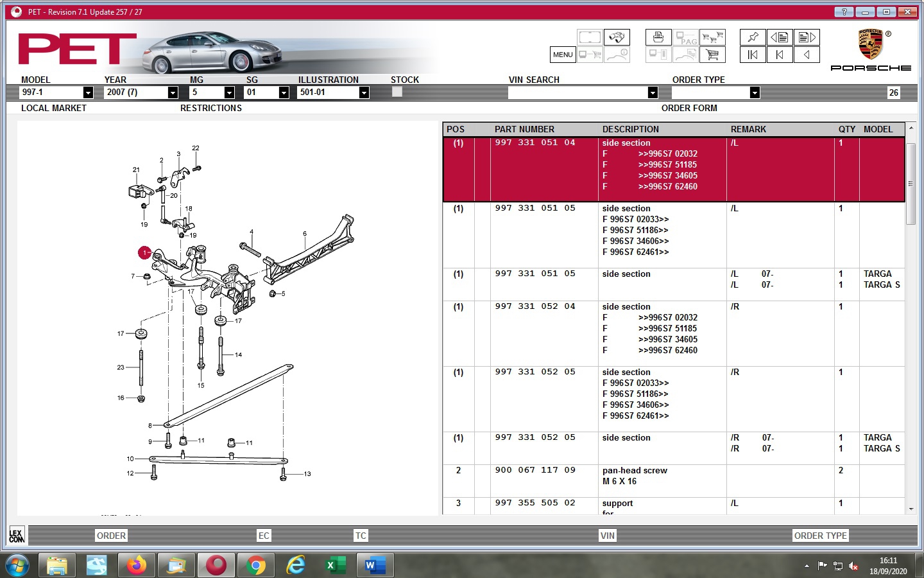Jump to the first record icon
The image size is (924, 578).
pyautogui.click(x=753, y=55)
